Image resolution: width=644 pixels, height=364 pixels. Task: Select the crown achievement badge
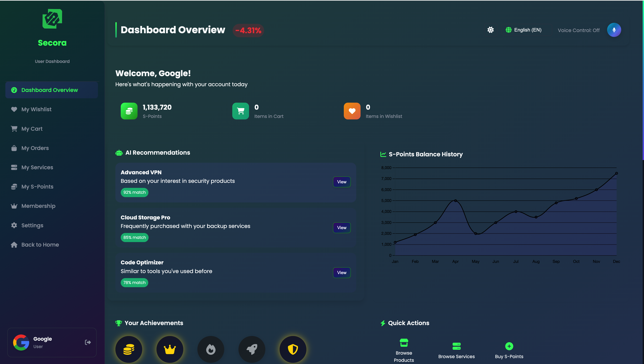[170, 349]
